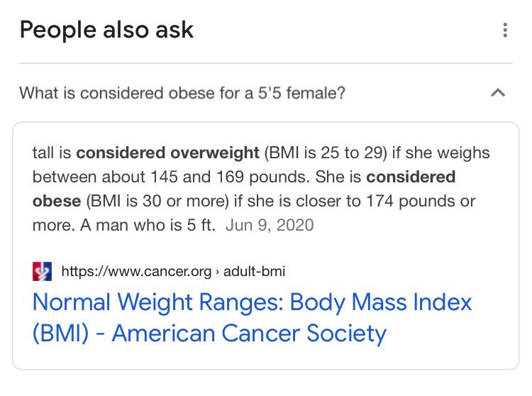The image size is (532, 396).
Task: Collapse the obese 5'5 female answer chevron
Action: tap(498, 93)
